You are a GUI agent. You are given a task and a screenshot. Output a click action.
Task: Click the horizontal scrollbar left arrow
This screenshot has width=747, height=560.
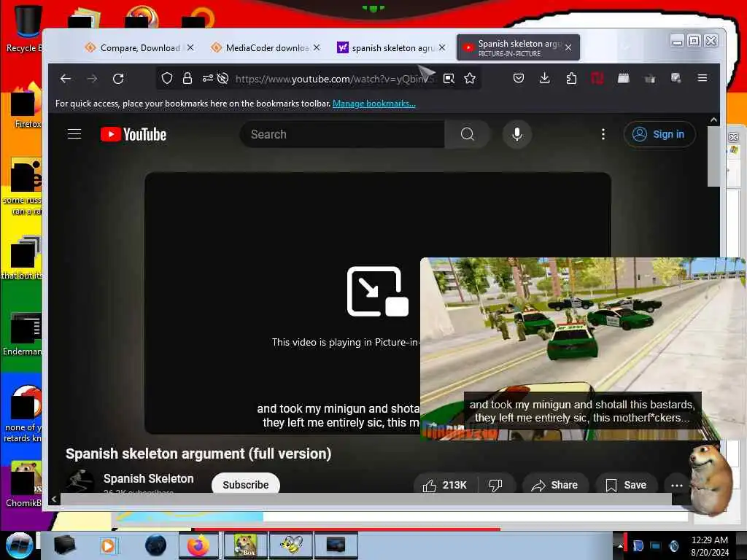tap(54, 499)
